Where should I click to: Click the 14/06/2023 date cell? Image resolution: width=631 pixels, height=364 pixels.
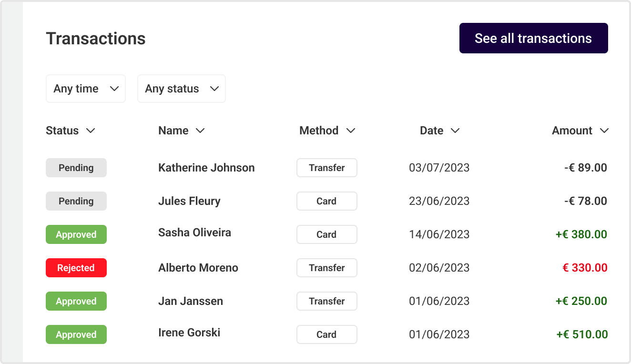click(439, 234)
